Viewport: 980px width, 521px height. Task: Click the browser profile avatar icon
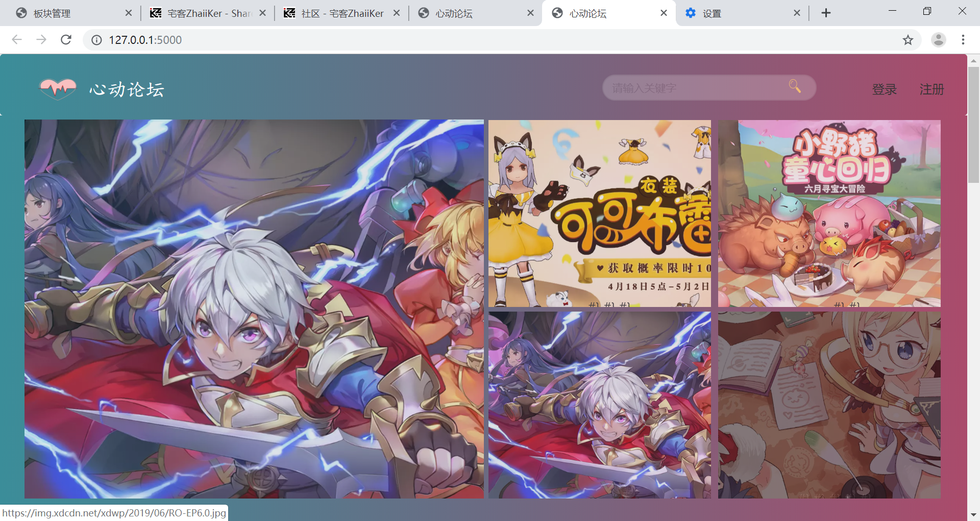click(939, 40)
